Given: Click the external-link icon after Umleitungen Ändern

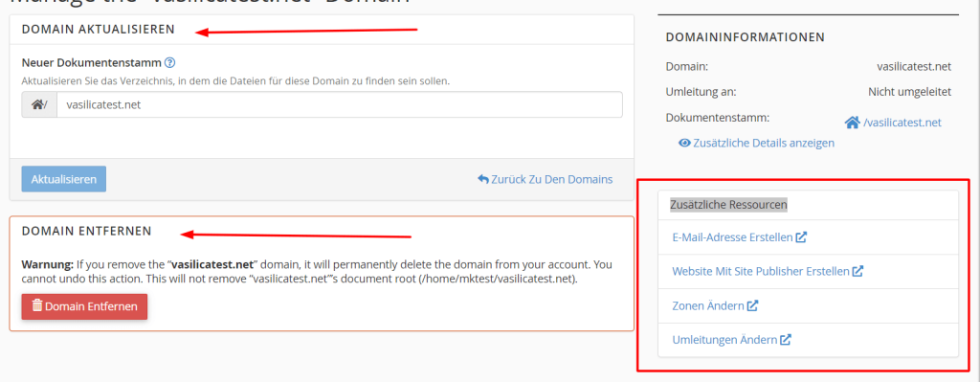Looking at the screenshot, I should [x=786, y=340].
